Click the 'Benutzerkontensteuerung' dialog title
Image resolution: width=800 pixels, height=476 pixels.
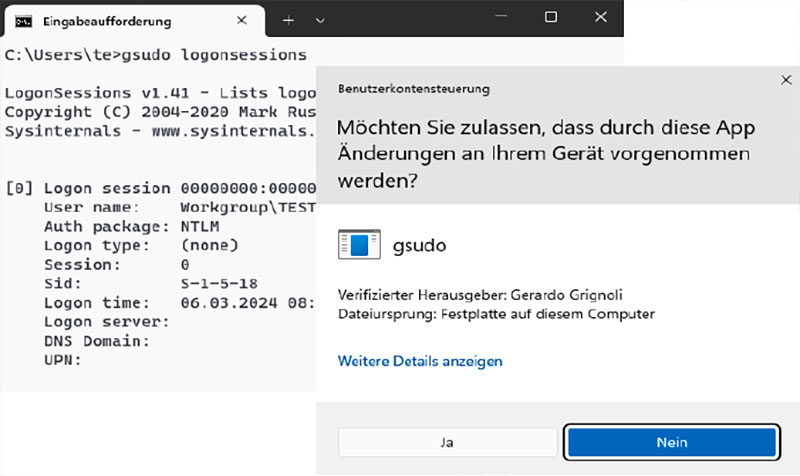[414, 89]
